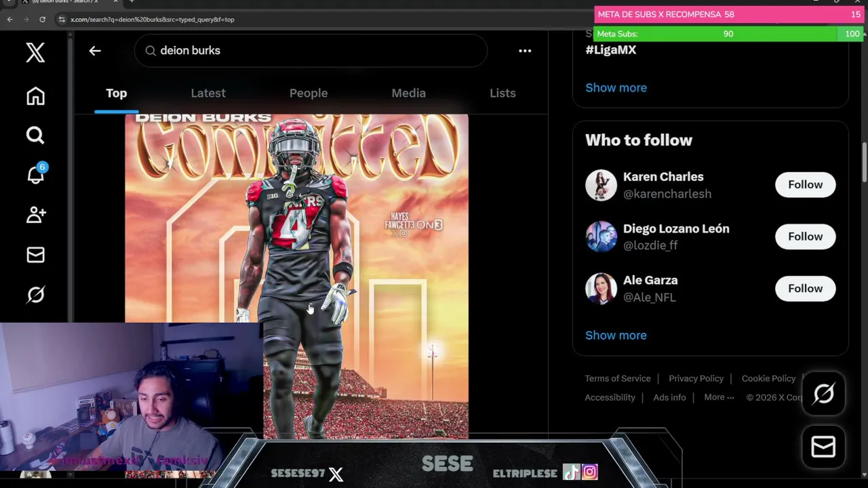This screenshot has width=868, height=488.
Task: Open the search options three-dot menu
Action: click(525, 50)
